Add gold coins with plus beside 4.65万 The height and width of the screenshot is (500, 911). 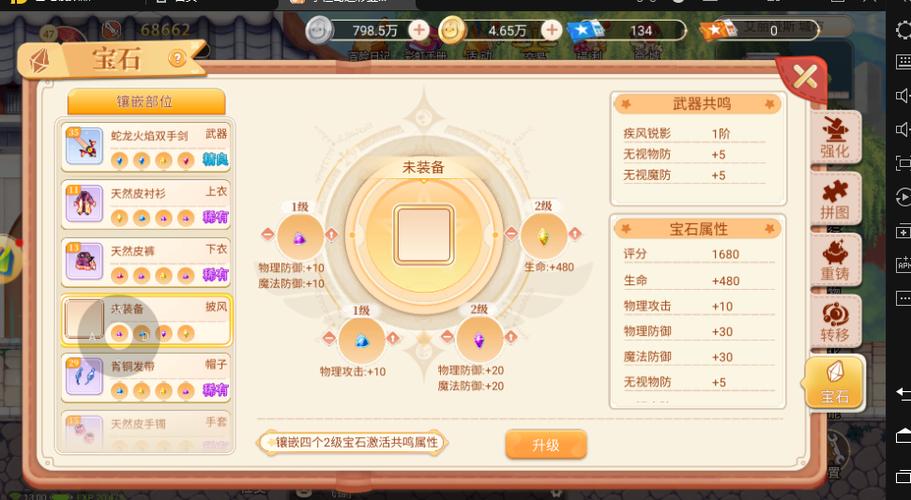tap(551, 30)
